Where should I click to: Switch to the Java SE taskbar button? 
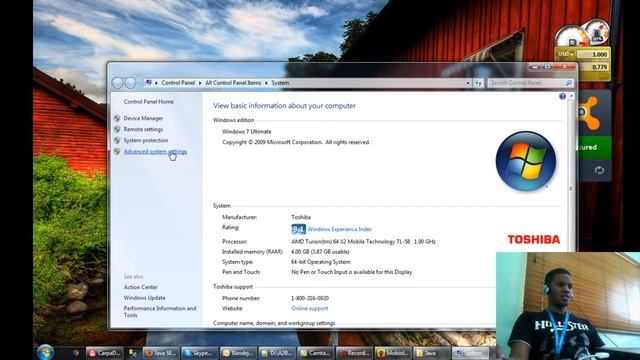point(161,353)
